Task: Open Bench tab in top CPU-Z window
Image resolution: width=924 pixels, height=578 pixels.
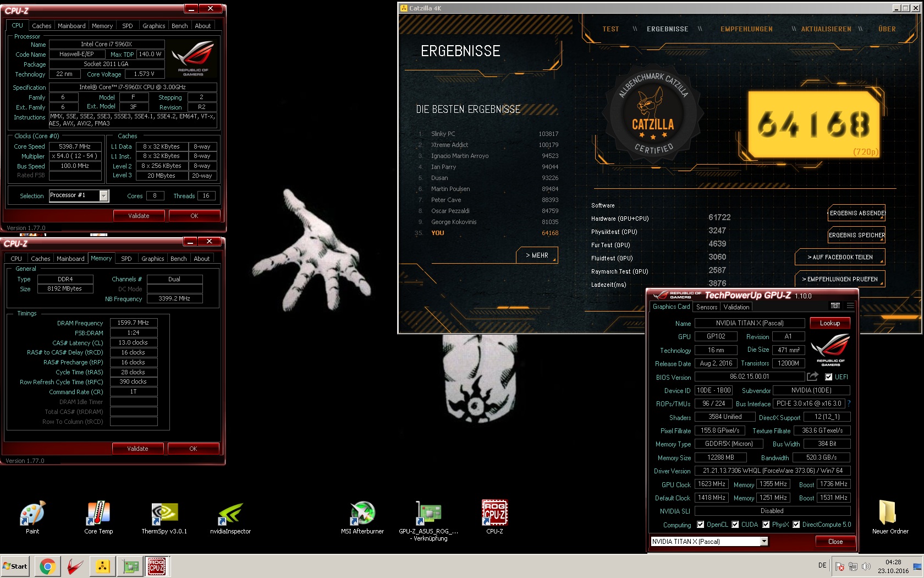Action: tap(179, 26)
